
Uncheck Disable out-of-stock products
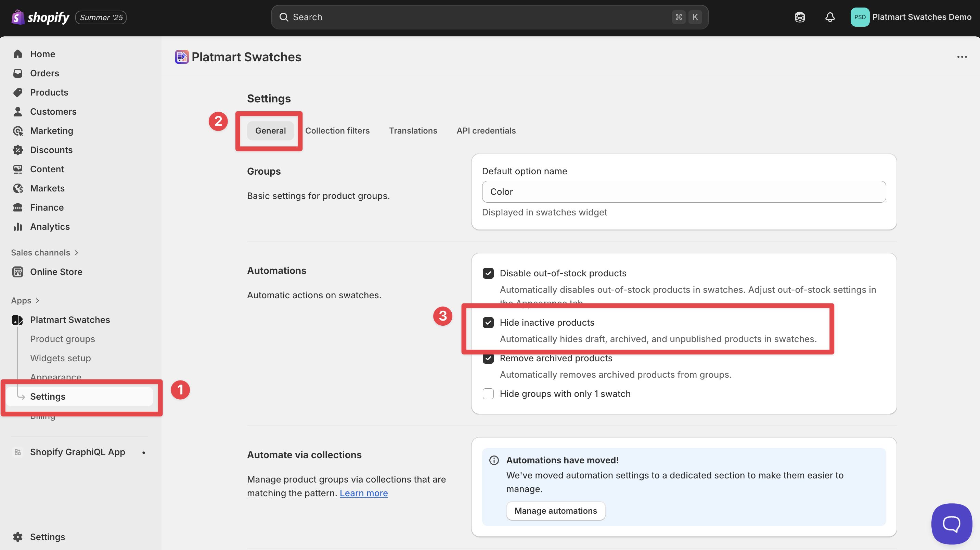click(x=488, y=273)
